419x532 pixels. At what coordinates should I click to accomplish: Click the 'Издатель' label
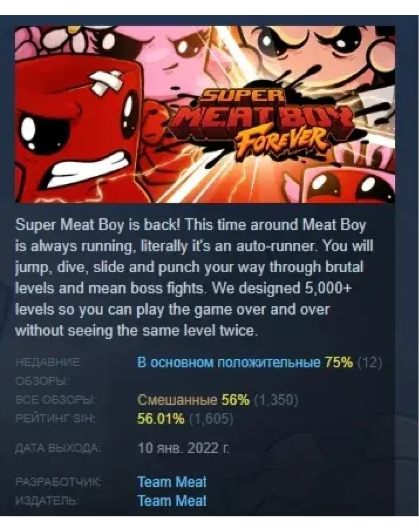[x=47, y=501]
